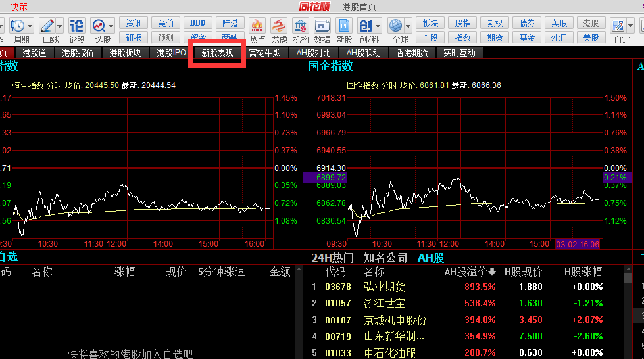Switch to the 新股表现 tab
This screenshot has width=644, height=359.
click(x=217, y=53)
